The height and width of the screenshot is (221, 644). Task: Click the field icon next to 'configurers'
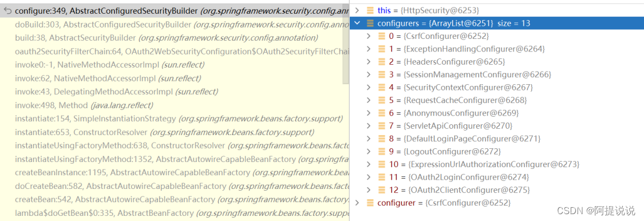pyautogui.click(x=370, y=23)
